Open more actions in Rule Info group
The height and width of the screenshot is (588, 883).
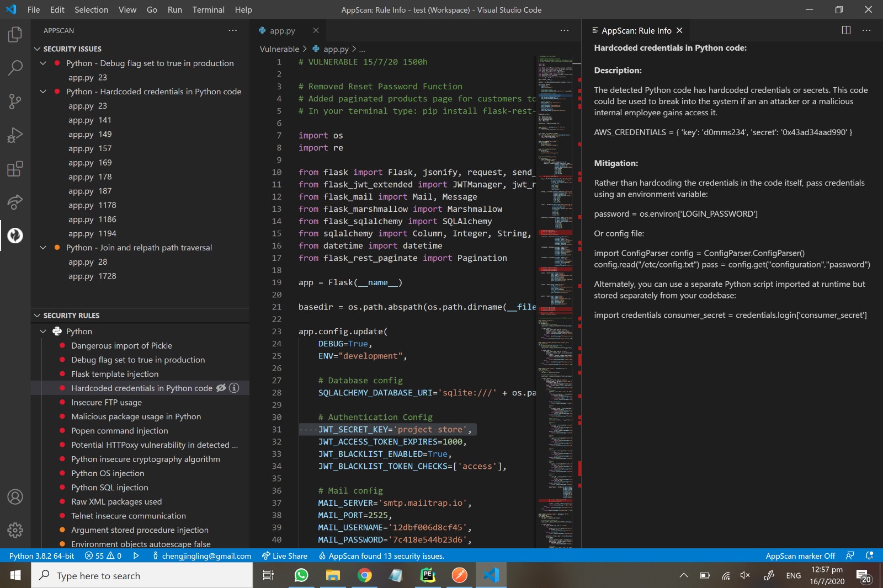866,30
